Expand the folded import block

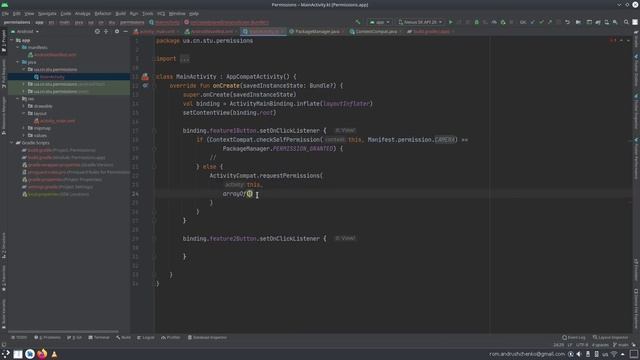coord(184,59)
